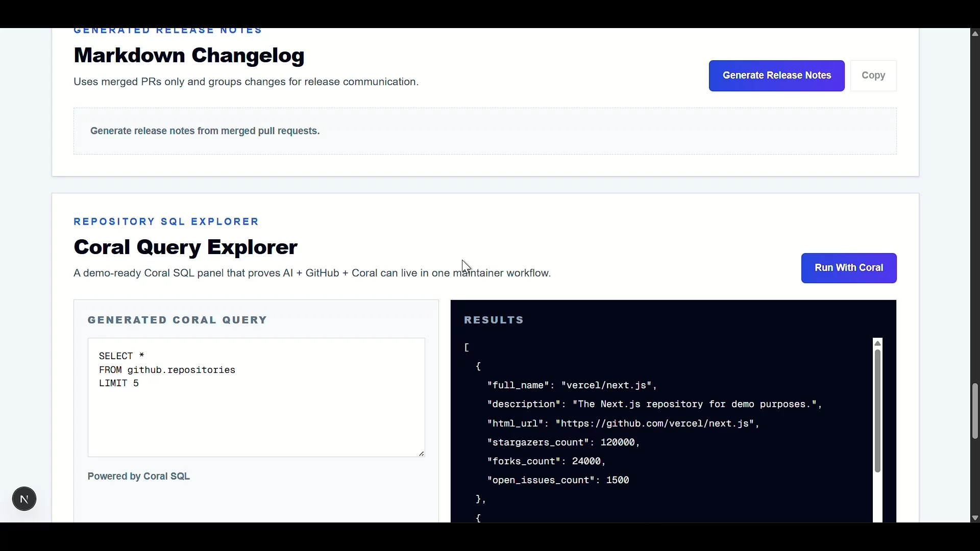Click the 'Uses merged PRs only' description
Screen dimensions: 980x551
[x=246, y=82]
